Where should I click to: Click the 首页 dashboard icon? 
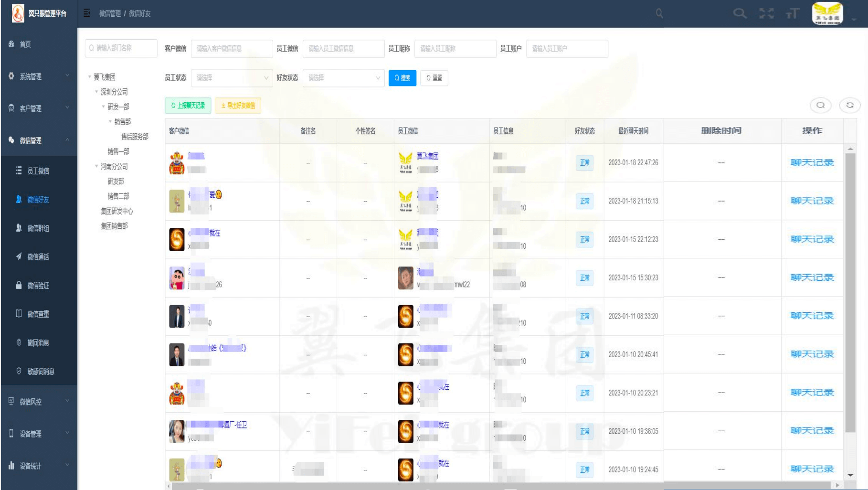click(x=11, y=44)
